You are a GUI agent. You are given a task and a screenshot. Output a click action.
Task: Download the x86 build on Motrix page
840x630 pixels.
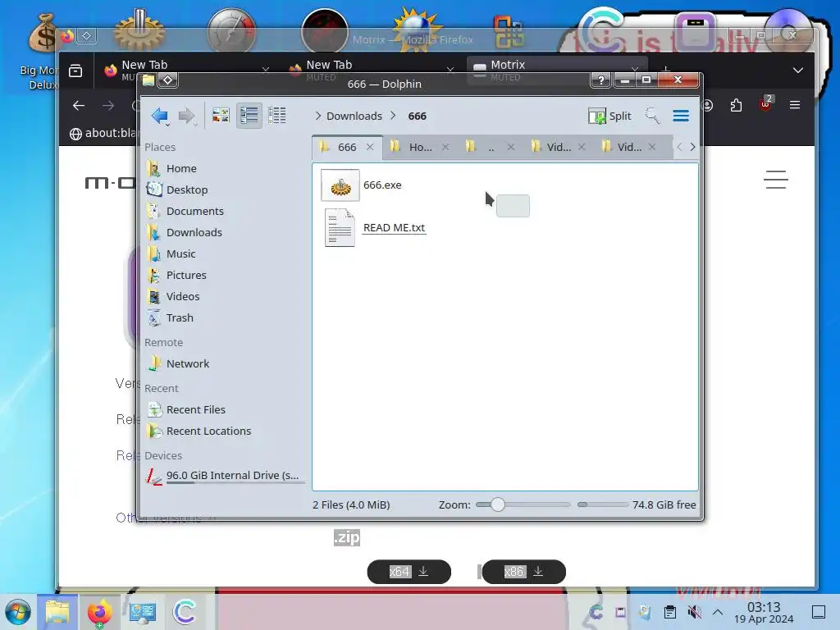point(523,572)
